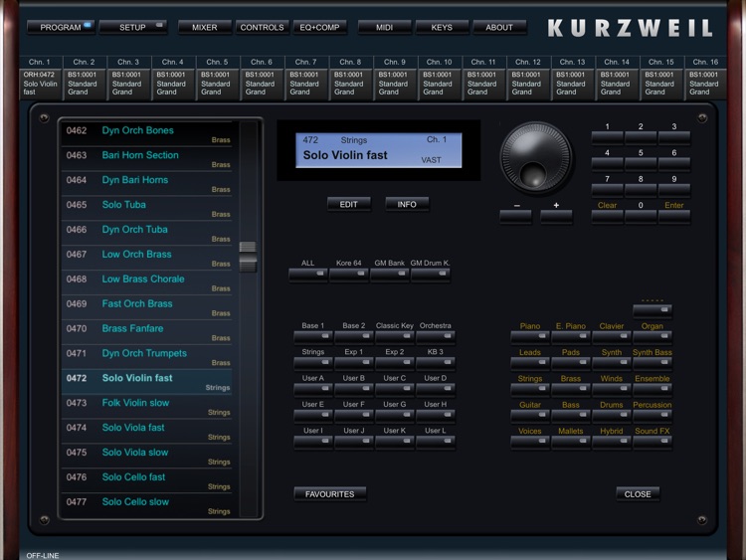Screen dimensions: 746x560
Task: Select program 0471 Dyn Orch Trumpets
Action: tap(146, 356)
